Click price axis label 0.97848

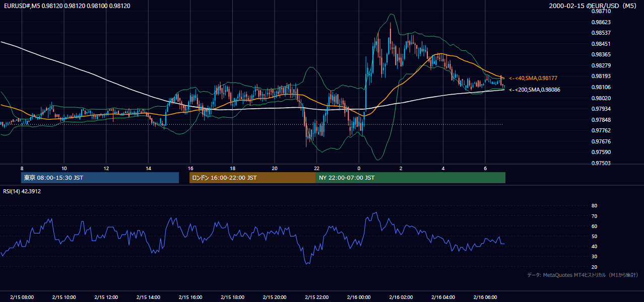pos(601,120)
